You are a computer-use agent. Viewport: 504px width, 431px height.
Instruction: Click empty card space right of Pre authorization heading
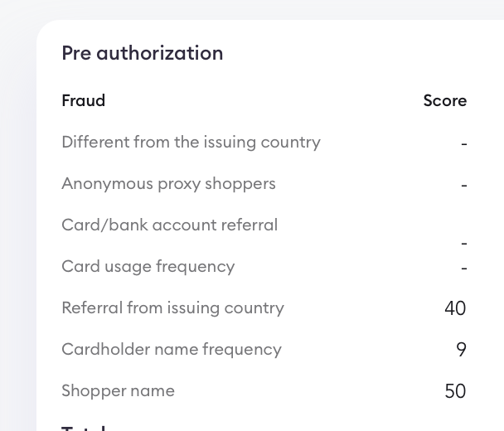356,53
